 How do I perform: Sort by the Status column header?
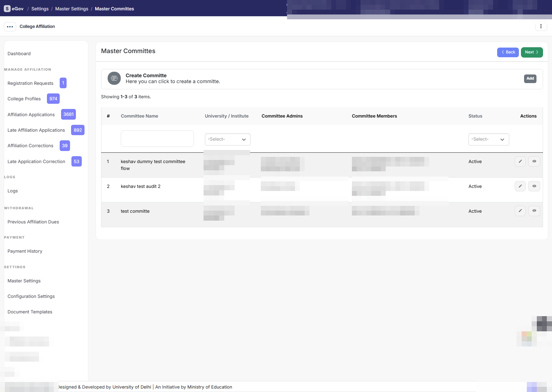coord(475,116)
